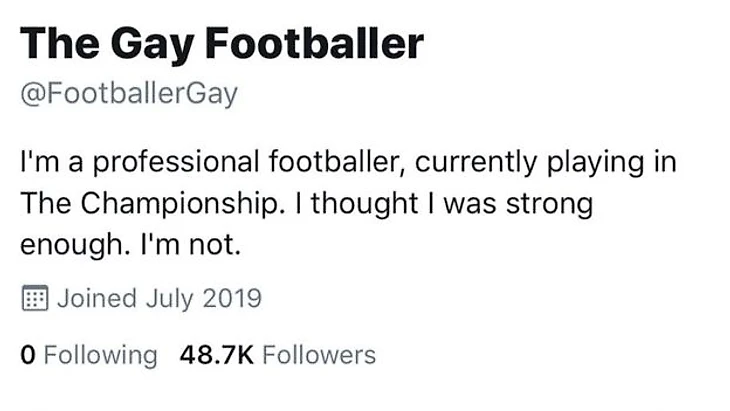
Task: Click the @FootballerGay handle
Action: click(128, 94)
